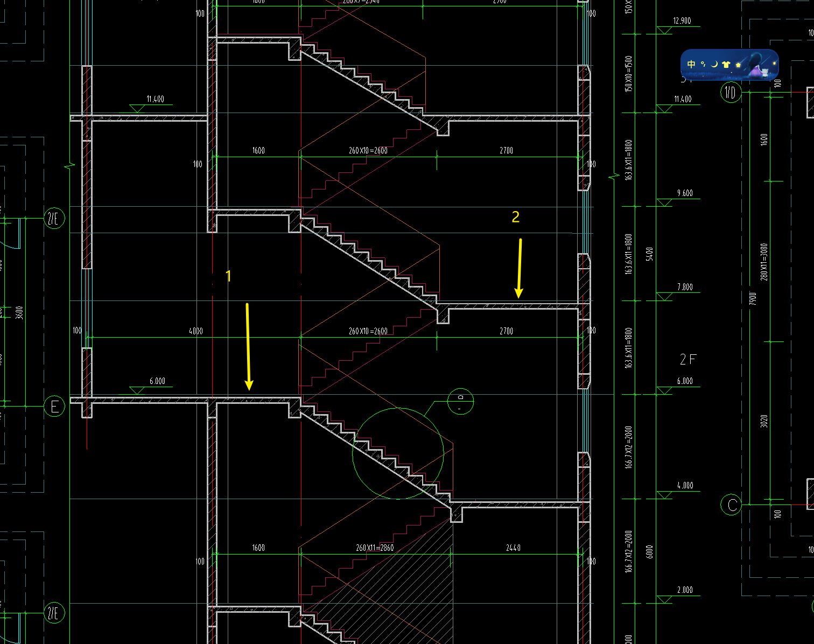
Task: Select the 9.600 elevation label
Action: [x=685, y=193]
